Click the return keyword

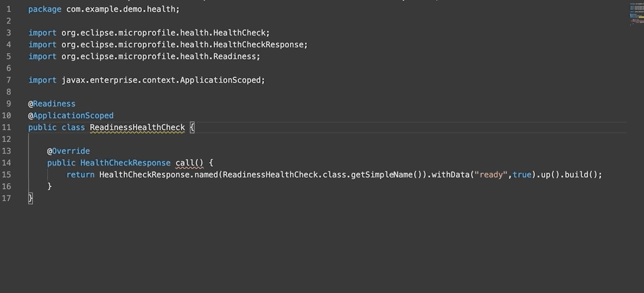pyautogui.click(x=80, y=175)
